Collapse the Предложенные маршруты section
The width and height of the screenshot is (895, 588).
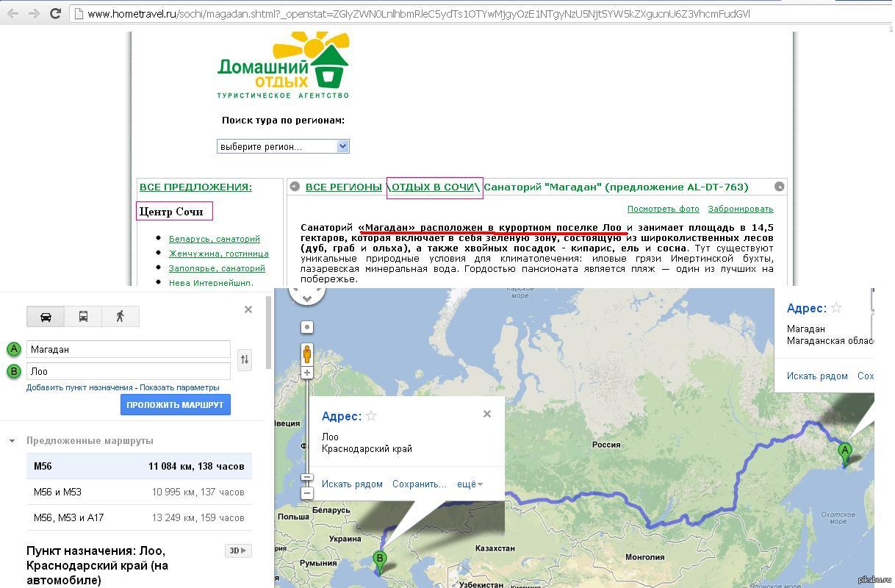[12, 441]
